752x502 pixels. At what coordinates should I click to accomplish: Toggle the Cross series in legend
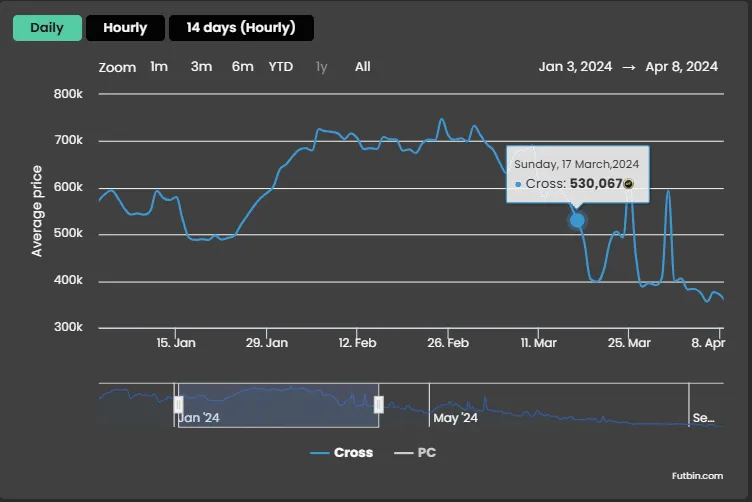[341, 453]
